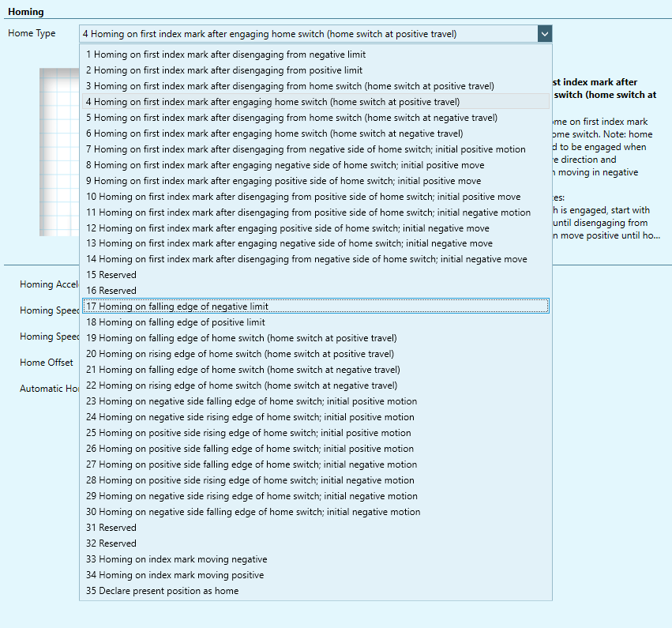
Task: Pick option 13 engaging negative side, negative move
Action: coord(315,243)
